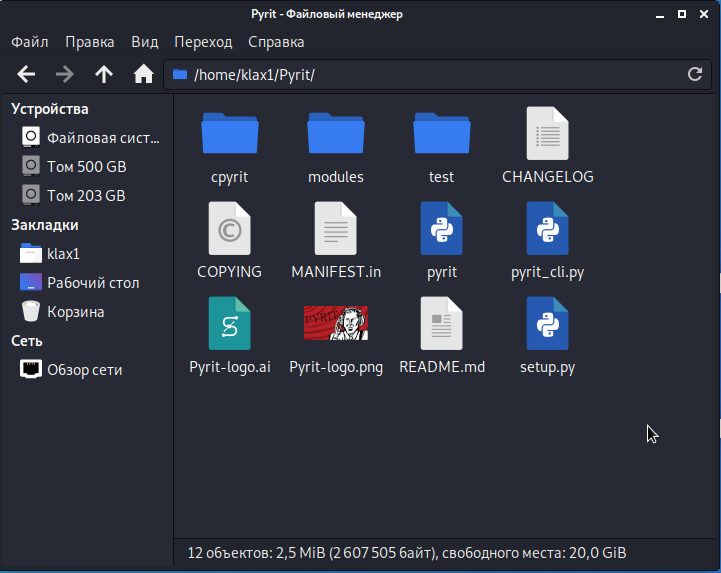This screenshot has width=721, height=573.
Task: Open the Переход menu
Action: (203, 42)
